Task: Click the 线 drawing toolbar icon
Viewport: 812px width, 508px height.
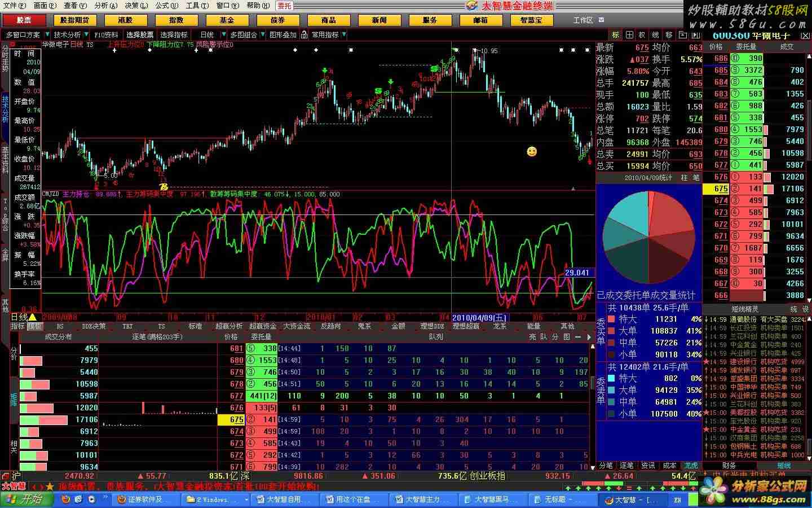Action: pyautogui.click(x=656, y=35)
